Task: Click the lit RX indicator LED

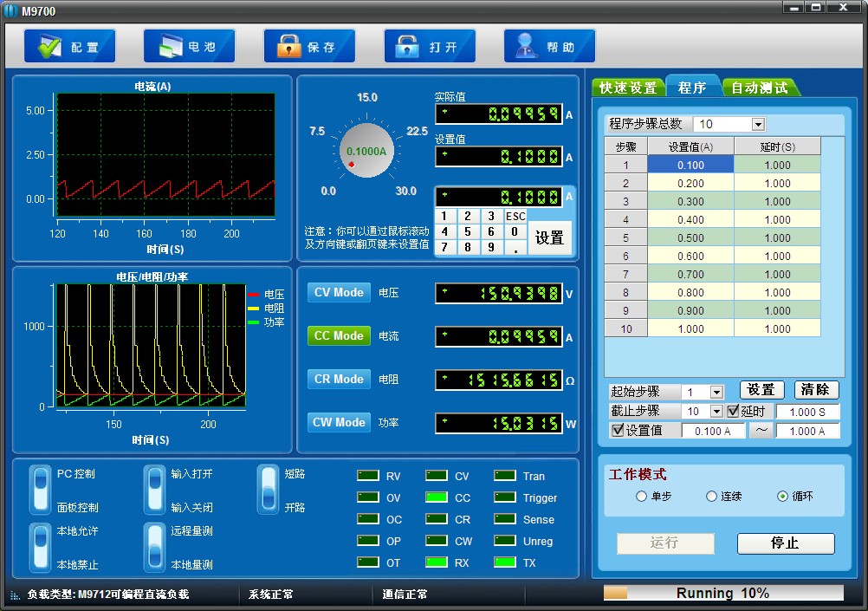Action: (x=437, y=562)
